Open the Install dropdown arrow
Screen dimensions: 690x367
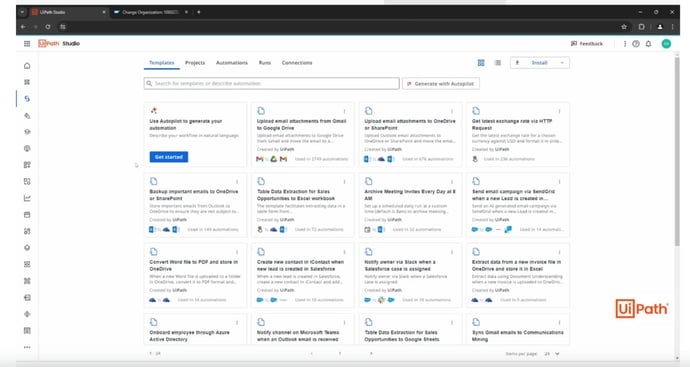(562, 63)
